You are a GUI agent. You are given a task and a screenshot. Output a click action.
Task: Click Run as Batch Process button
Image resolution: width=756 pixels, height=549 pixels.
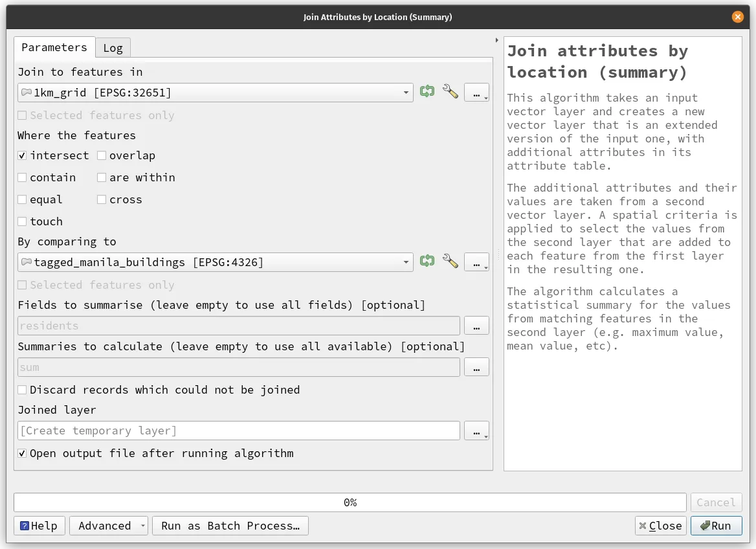(x=230, y=526)
